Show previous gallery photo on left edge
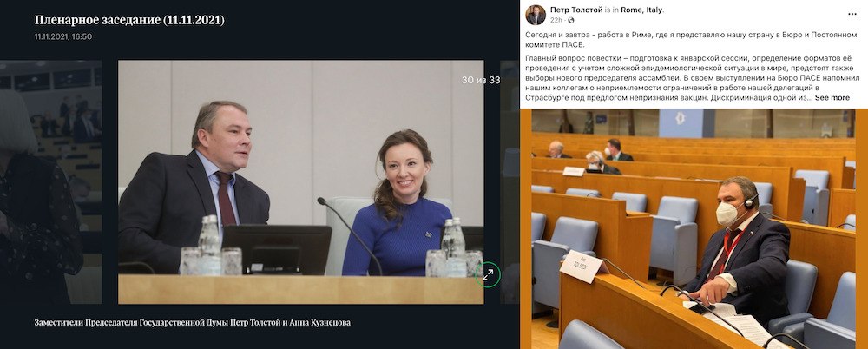Image resolution: width=868 pixels, height=349 pixels. tap(51, 181)
